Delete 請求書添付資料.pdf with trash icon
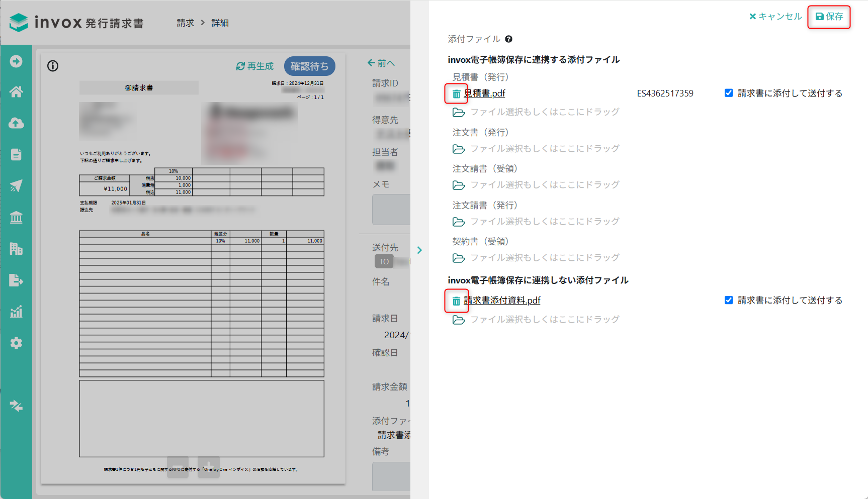The height and width of the screenshot is (499, 868). point(456,301)
